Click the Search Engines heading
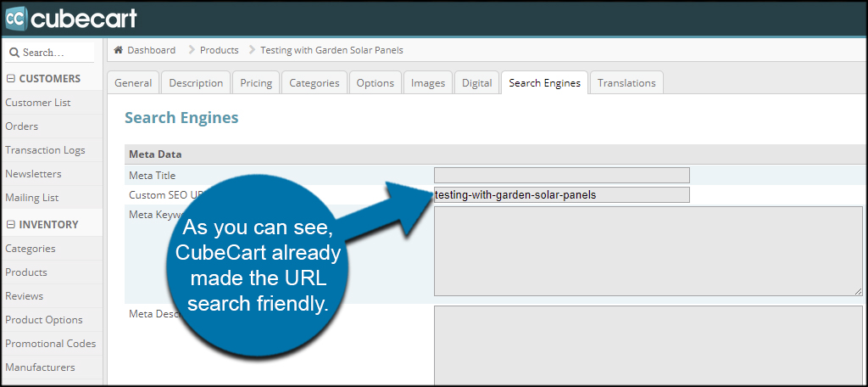The height and width of the screenshot is (387, 868). [x=181, y=117]
